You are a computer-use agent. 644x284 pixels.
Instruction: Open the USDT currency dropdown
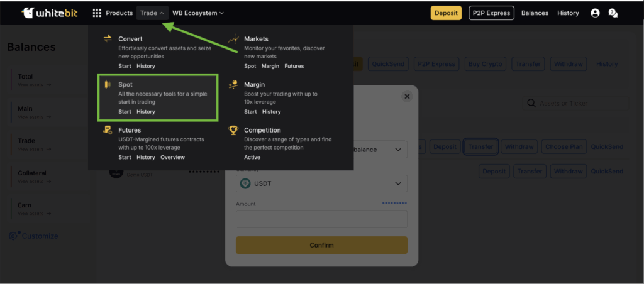click(321, 183)
